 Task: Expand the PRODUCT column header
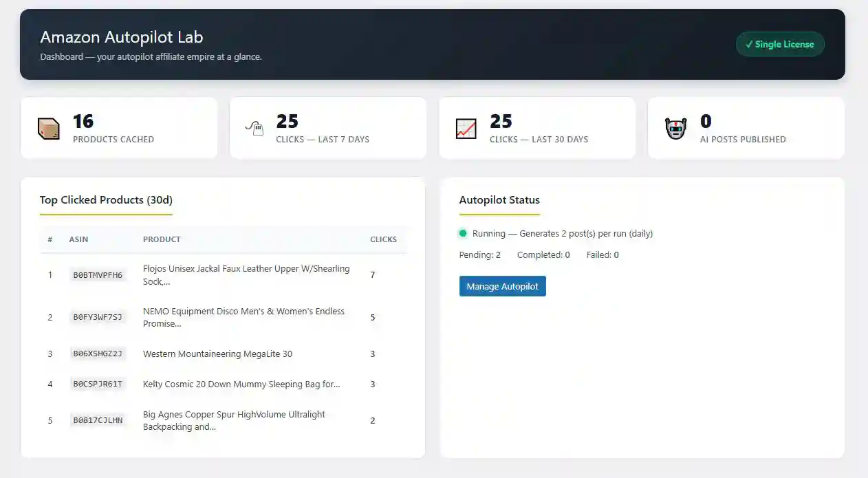(162, 239)
